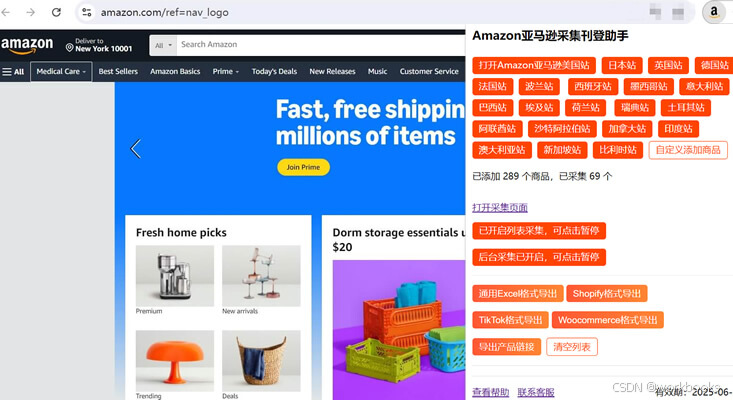Pause background collection with 后台采集已开启 button
The height and width of the screenshot is (400, 733).
pos(539,257)
